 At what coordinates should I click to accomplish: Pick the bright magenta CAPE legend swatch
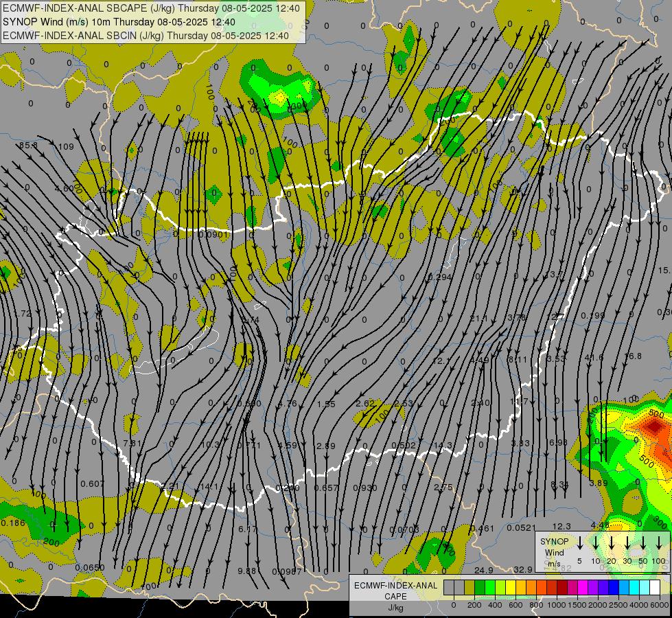pyautogui.click(x=583, y=587)
